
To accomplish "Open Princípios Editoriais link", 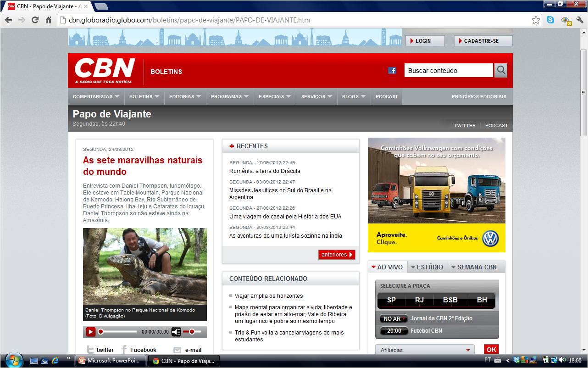I will point(479,97).
